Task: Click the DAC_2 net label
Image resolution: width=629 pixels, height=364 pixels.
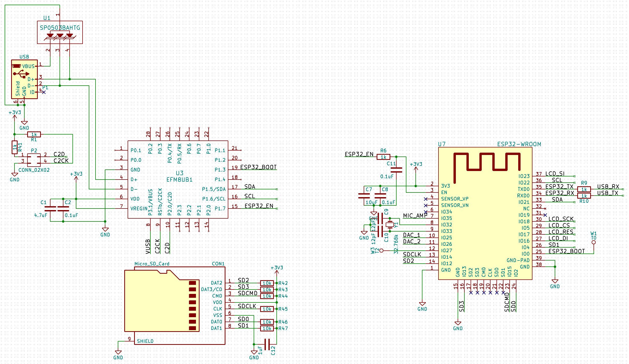Action: point(412,241)
